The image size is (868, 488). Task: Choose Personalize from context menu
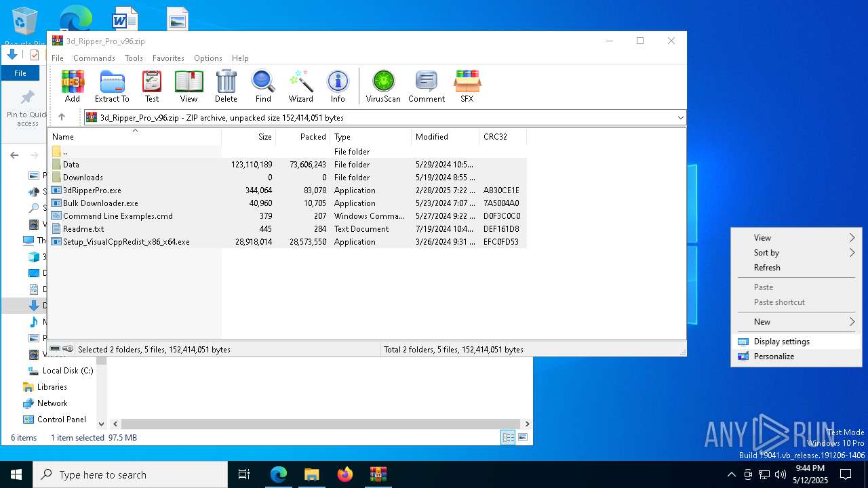click(796, 356)
